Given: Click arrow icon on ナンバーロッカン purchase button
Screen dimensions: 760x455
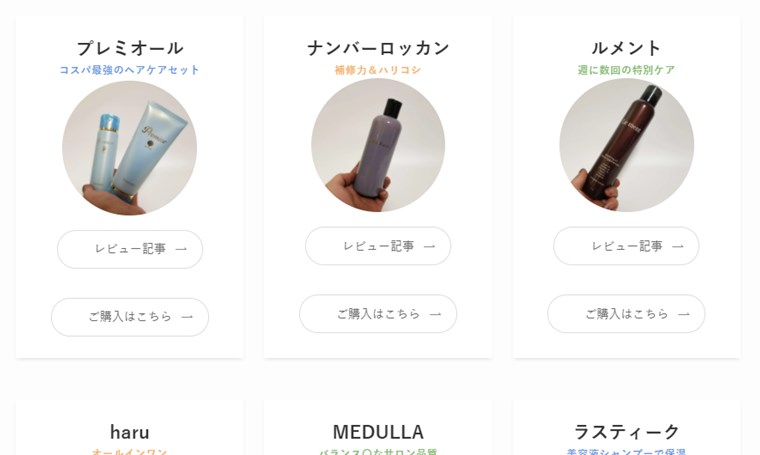Looking at the screenshot, I should [x=435, y=314].
